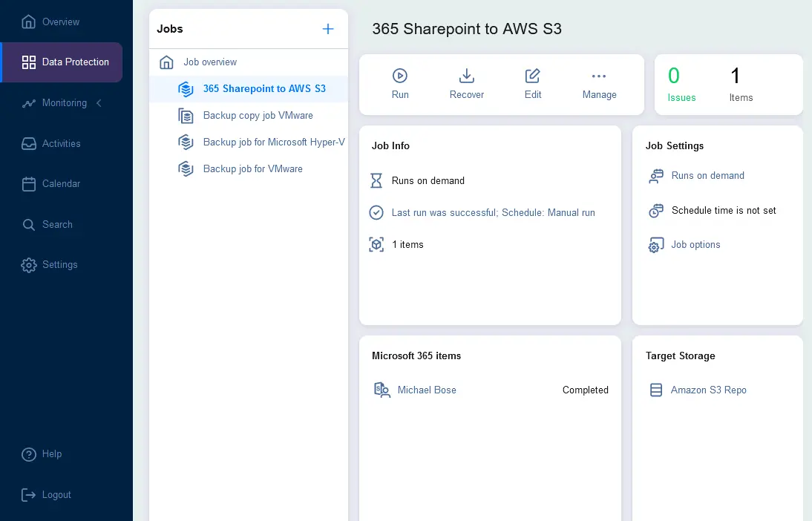The width and height of the screenshot is (812, 521).
Task: Click the Activities inbox icon
Action: 28,143
